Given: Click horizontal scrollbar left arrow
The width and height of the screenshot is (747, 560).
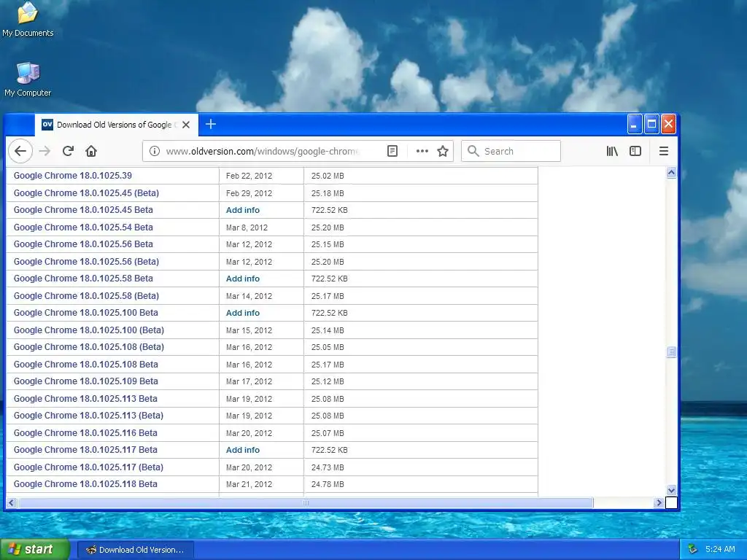Looking at the screenshot, I should tap(12, 502).
